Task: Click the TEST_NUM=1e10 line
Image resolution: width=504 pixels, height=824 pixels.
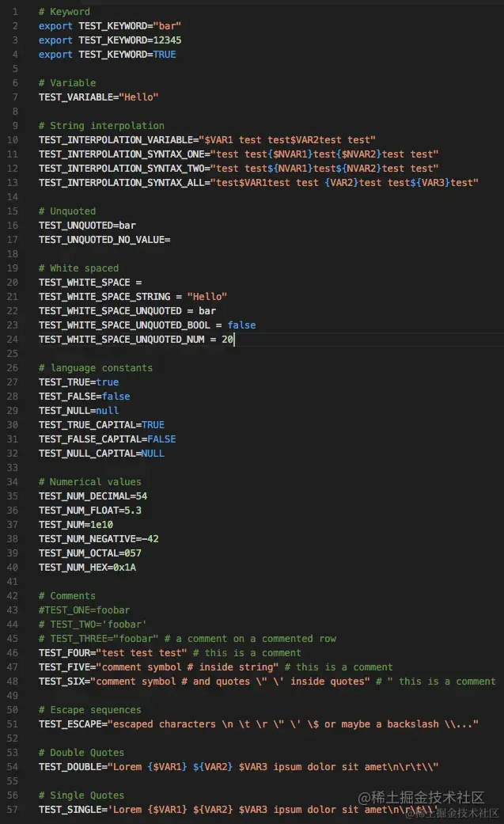Action: click(x=76, y=524)
